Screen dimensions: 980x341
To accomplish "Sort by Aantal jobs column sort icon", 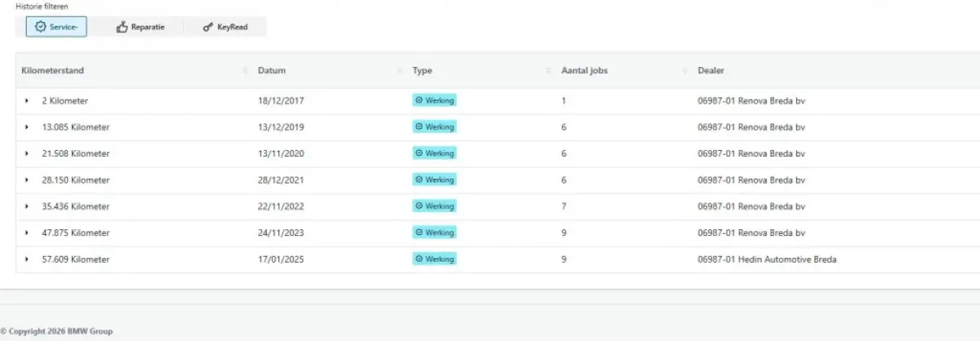I will tap(684, 71).
